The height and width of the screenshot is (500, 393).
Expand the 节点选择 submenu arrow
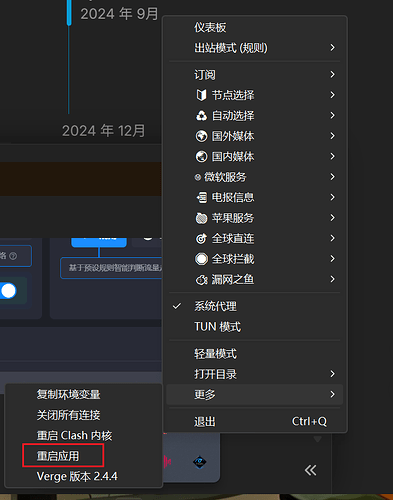pyautogui.click(x=332, y=95)
